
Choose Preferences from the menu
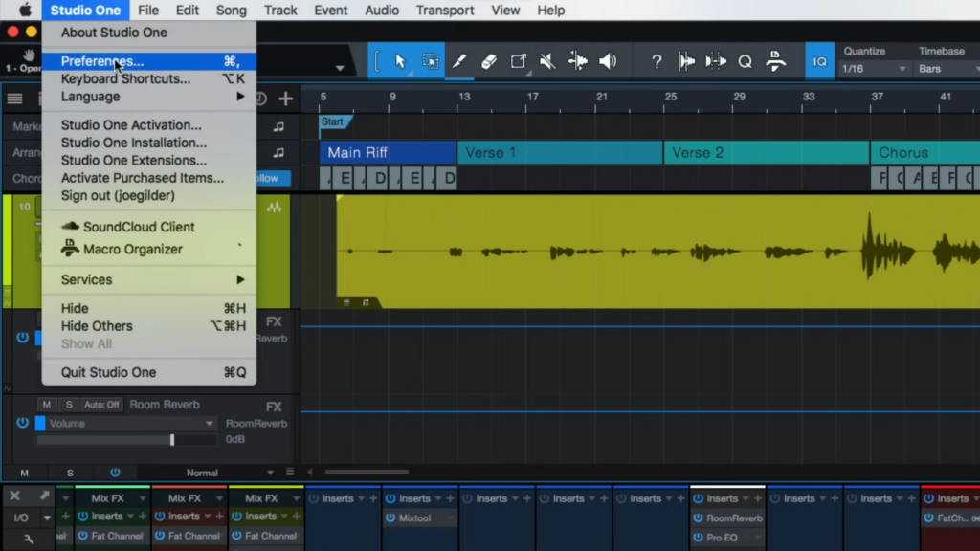coord(149,61)
